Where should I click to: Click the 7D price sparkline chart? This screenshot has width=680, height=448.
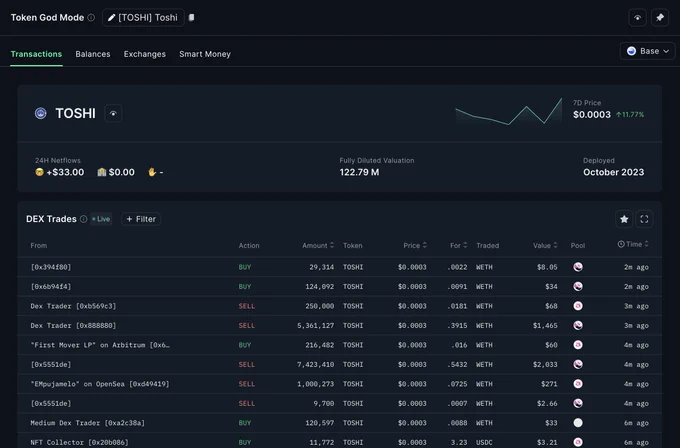coord(509,111)
